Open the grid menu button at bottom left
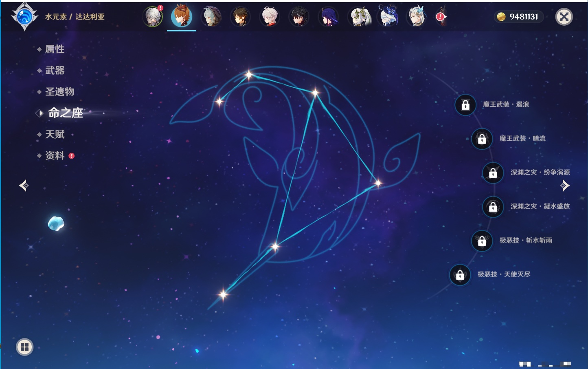Image resolution: width=588 pixels, height=369 pixels. pos(24,347)
